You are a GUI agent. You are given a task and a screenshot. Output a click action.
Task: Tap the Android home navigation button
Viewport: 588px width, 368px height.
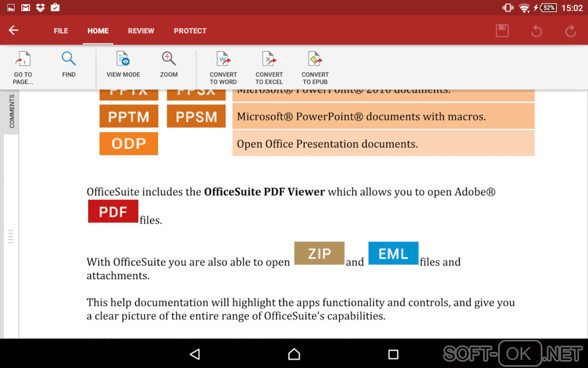click(x=294, y=354)
